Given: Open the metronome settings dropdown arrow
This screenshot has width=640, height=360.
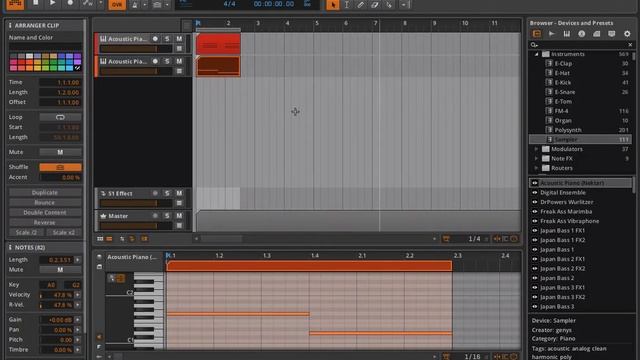Looking at the screenshot, I should coord(144,5).
